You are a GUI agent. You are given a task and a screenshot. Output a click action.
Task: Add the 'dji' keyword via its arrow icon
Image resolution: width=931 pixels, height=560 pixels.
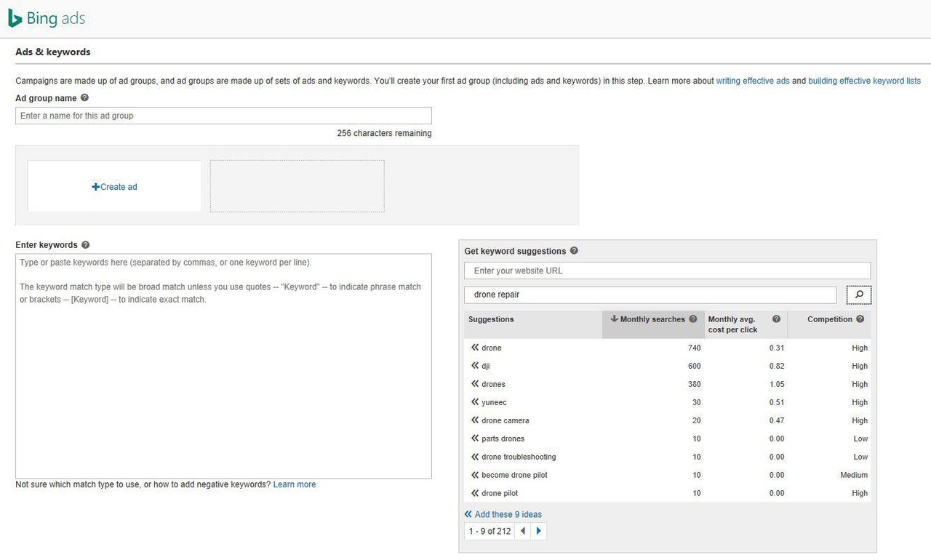pyautogui.click(x=475, y=366)
